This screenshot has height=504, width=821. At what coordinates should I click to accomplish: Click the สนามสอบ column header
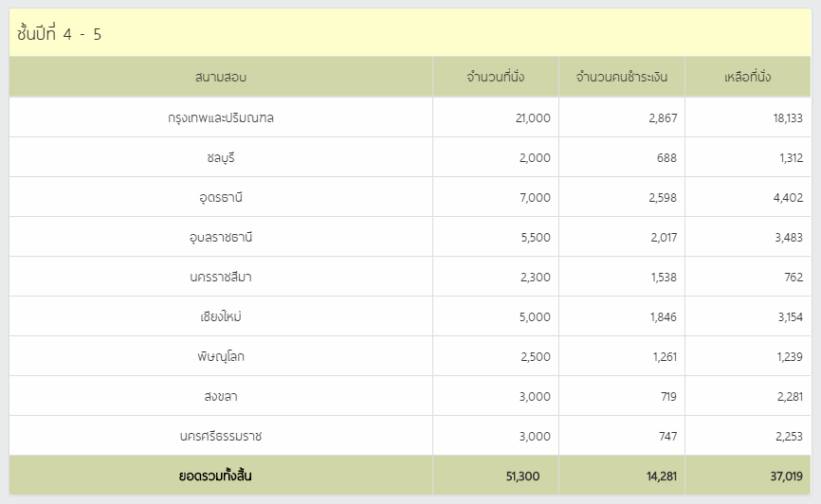(221, 77)
